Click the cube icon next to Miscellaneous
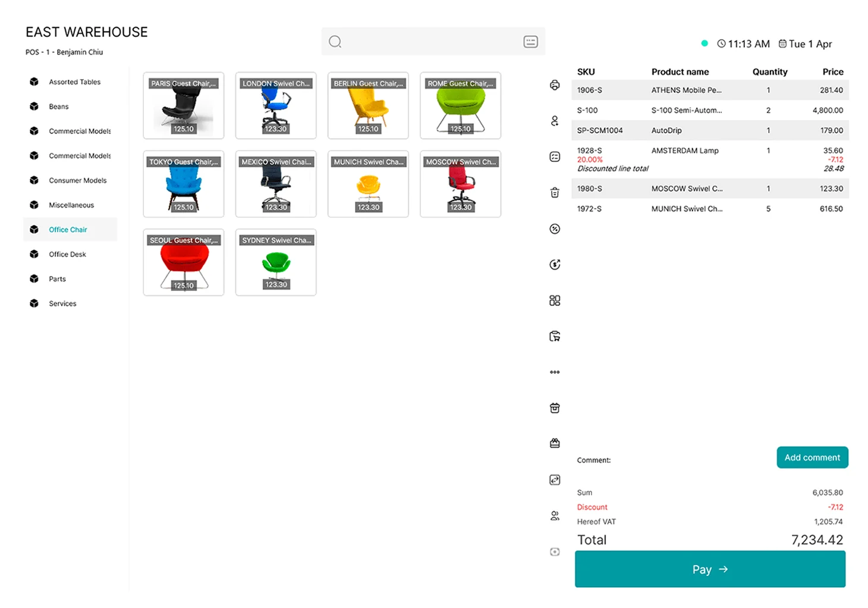868x608 pixels. 34,205
